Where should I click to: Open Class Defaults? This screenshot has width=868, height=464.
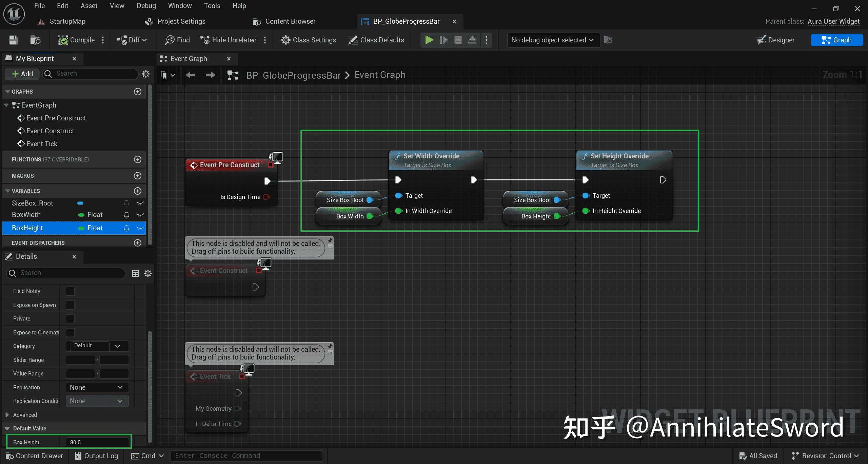pyautogui.click(x=376, y=40)
